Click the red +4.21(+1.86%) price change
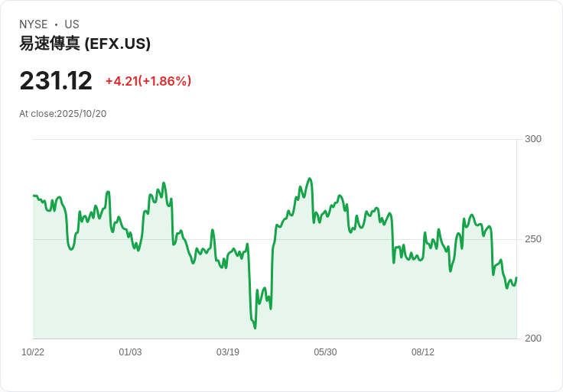 [148, 81]
